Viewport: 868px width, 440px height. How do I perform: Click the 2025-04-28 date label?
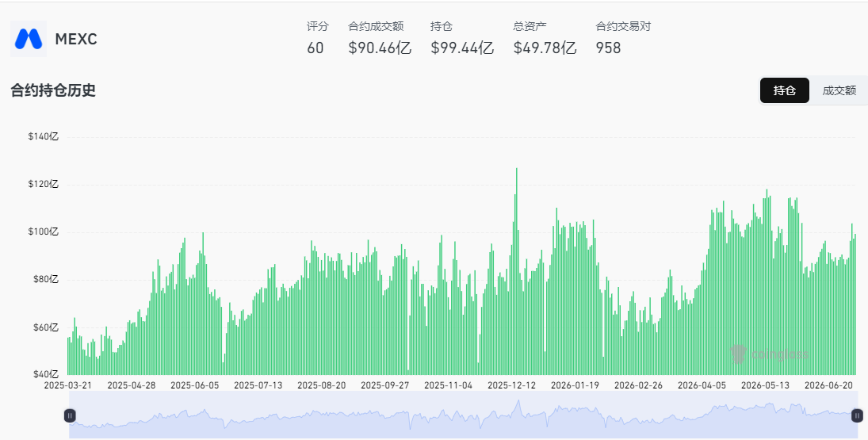click(x=132, y=385)
